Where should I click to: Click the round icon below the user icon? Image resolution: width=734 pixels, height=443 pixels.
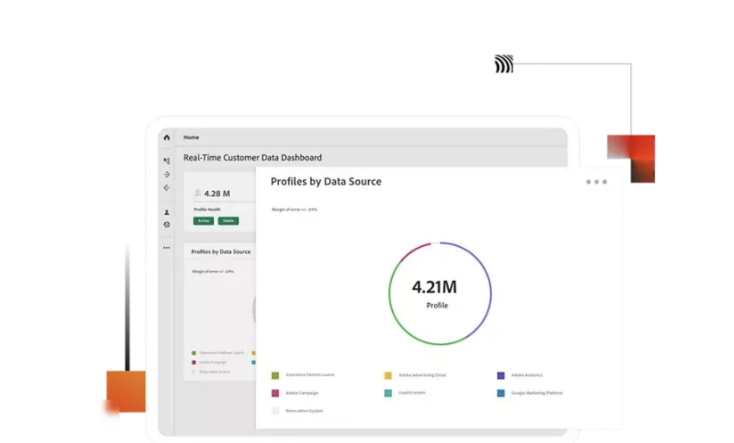pyautogui.click(x=166, y=225)
